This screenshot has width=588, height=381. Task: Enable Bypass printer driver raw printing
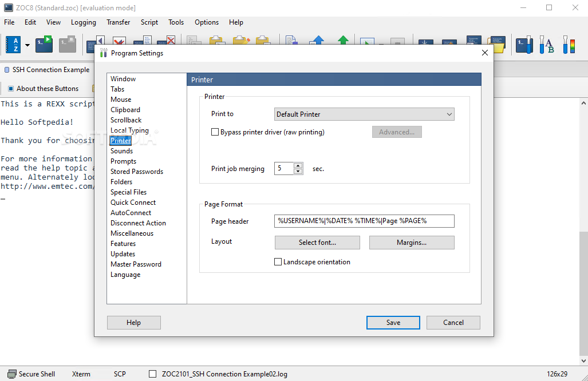215,132
